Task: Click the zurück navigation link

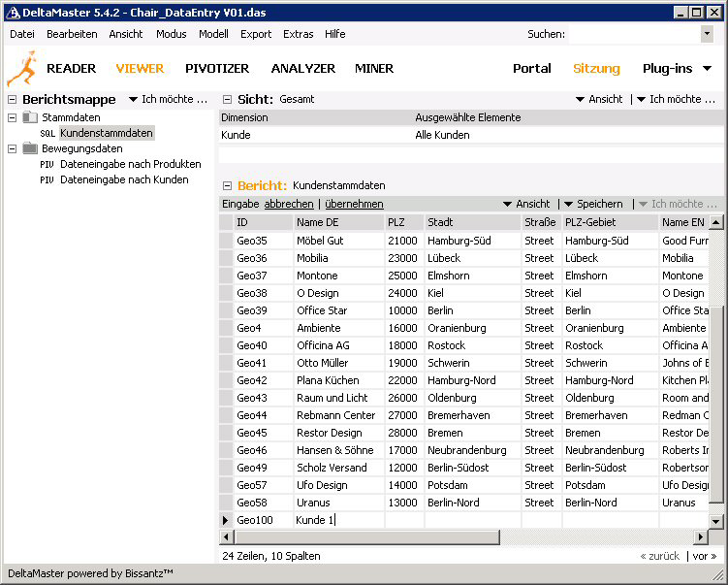Action: [659, 556]
